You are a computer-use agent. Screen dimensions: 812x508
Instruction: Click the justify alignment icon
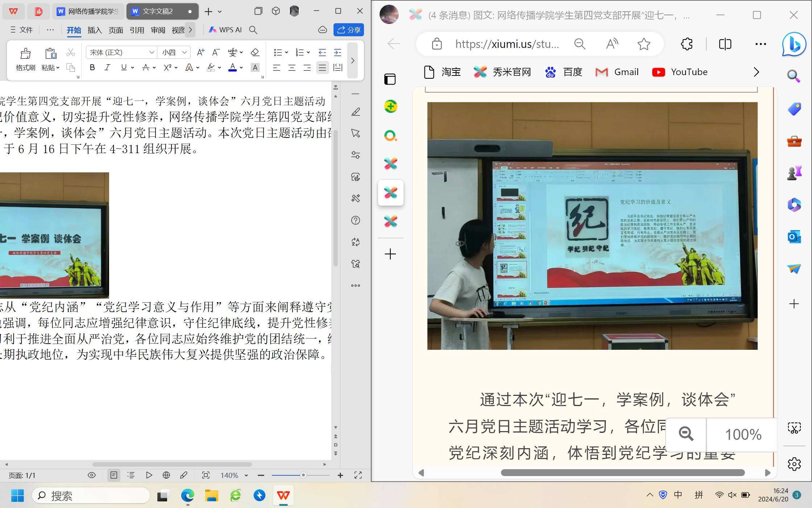pos(322,68)
